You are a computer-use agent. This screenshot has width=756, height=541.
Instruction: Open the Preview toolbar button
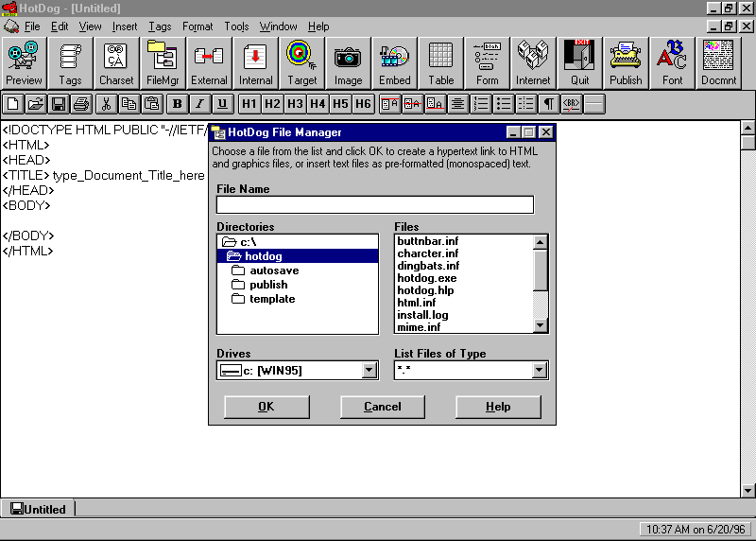coord(24,63)
